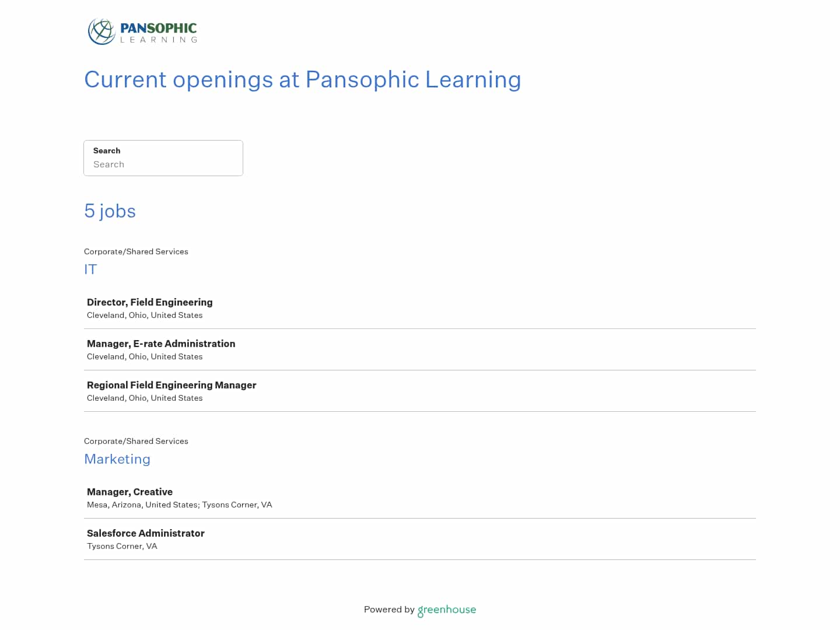Select the Marketing department heading
840x630 pixels.
pyautogui.click(x=117, y=459)
